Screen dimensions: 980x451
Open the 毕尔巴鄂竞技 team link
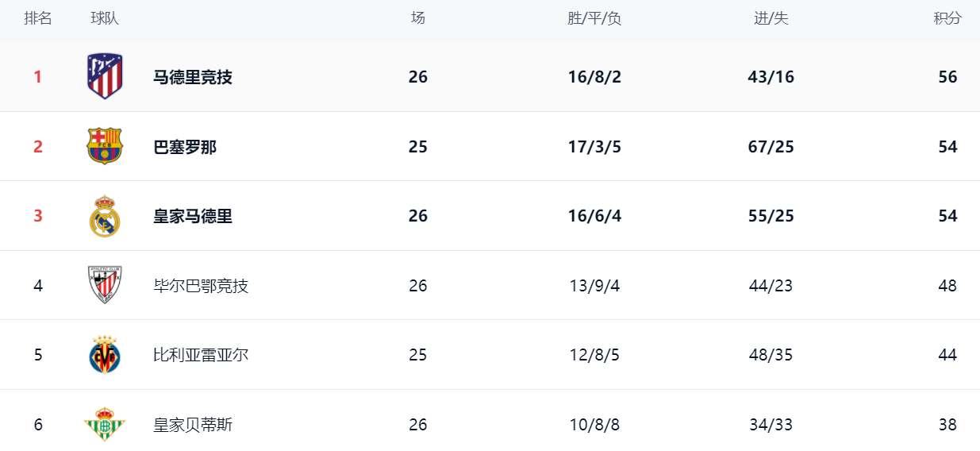click(201, 286)
